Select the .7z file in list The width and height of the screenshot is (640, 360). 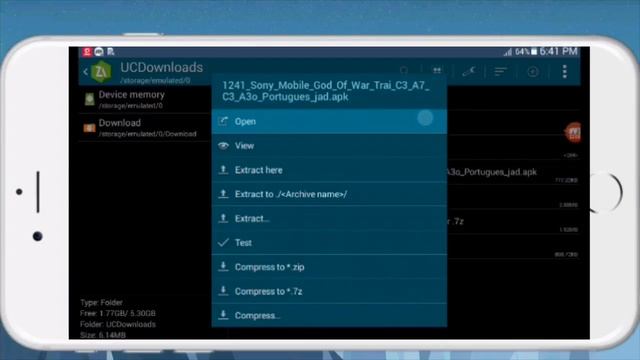[512, 222]
